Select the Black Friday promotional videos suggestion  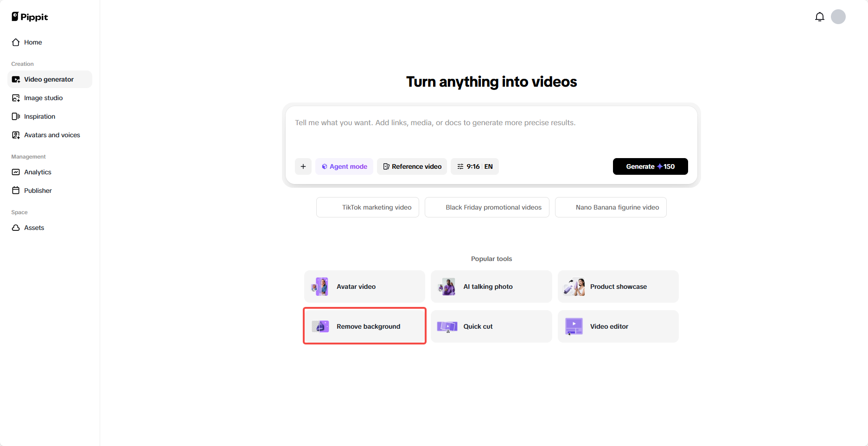[486, 207]
